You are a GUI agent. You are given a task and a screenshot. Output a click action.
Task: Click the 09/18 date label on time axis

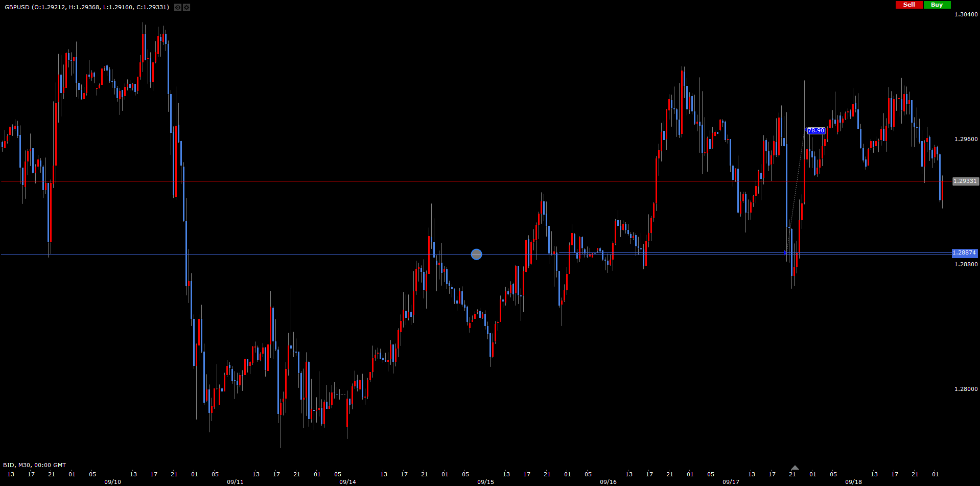(x=853, y=482)
